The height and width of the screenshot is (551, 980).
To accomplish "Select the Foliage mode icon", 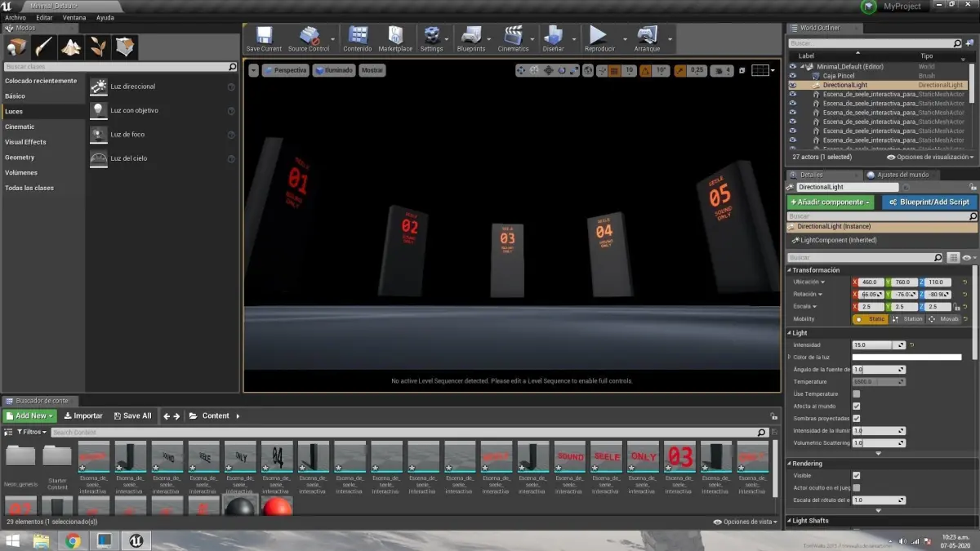I will pos(98,47).
